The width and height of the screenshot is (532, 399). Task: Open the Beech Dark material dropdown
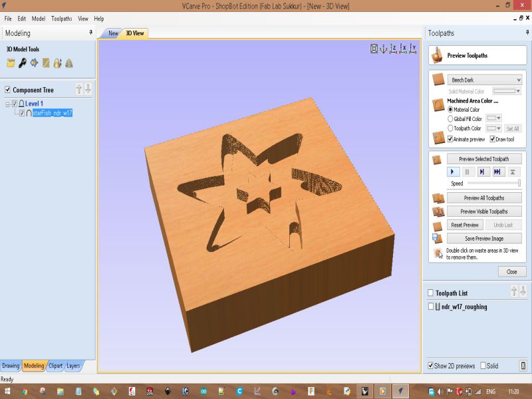485,80
